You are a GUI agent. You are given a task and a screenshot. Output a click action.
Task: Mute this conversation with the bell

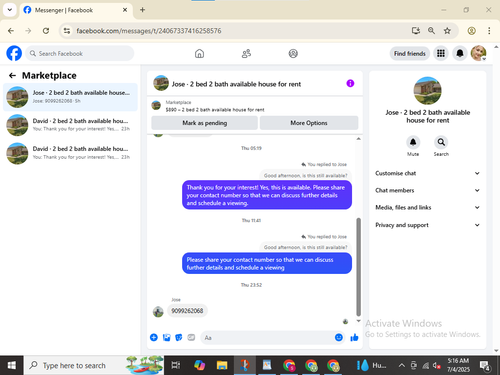[x=413, y=142]
